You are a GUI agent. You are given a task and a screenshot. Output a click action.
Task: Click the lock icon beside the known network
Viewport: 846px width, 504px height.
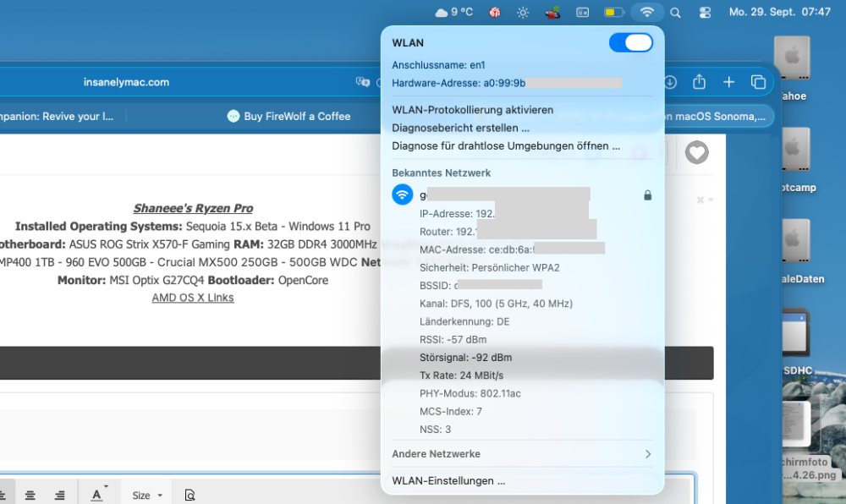[647, 195]
